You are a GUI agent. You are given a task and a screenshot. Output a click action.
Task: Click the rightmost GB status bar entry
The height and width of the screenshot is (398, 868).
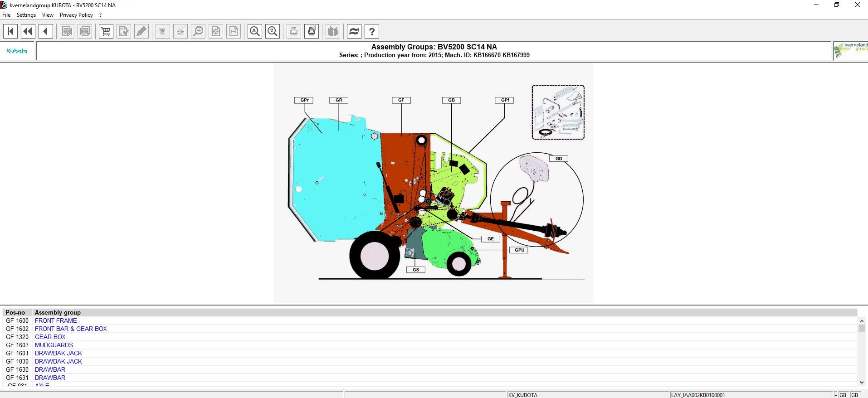click(x=854, y=395)
